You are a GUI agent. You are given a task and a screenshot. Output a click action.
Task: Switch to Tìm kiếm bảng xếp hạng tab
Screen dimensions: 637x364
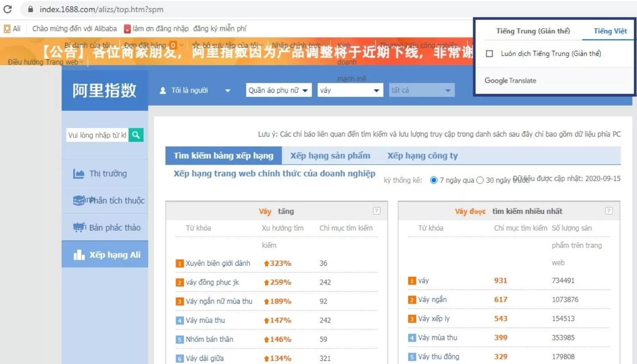223,156
